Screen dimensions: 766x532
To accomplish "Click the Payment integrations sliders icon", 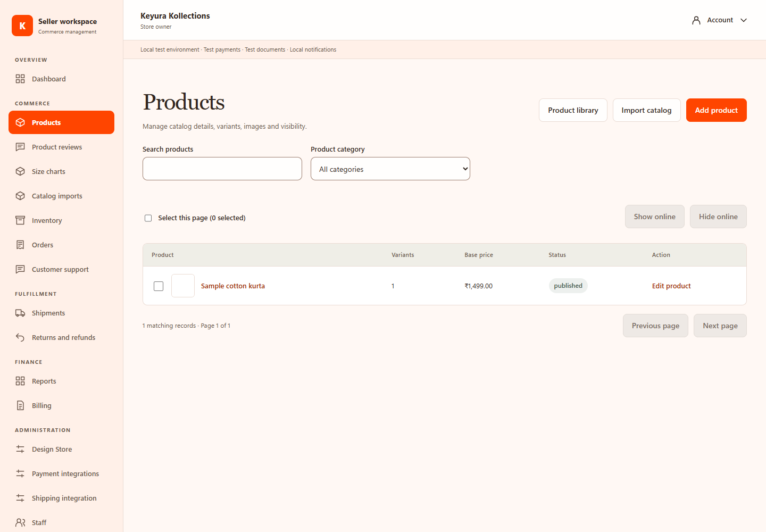I will 20,473.
